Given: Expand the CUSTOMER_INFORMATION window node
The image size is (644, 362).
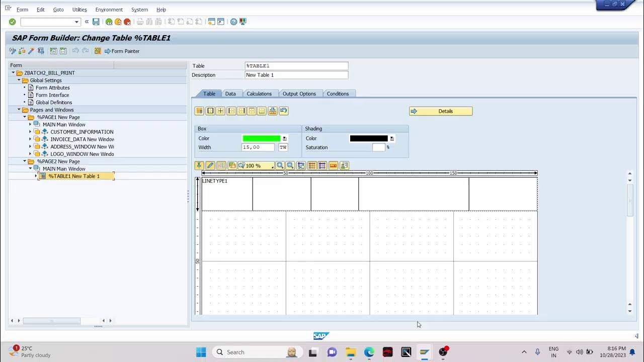Looking at the screenshot, I should click(x=30, y=132).
